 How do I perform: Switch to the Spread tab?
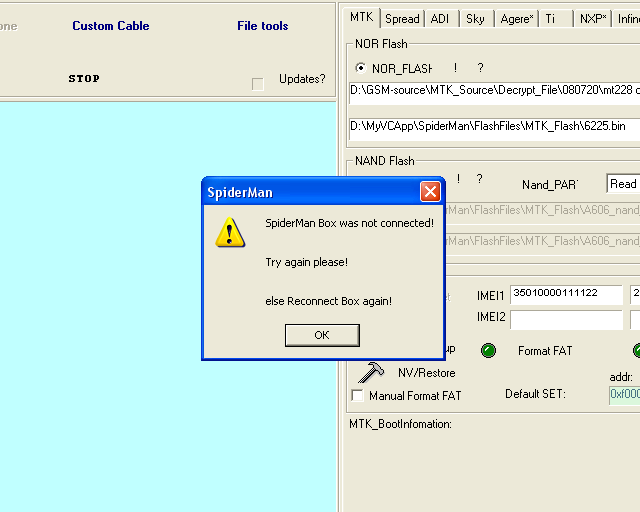(402, 19)
